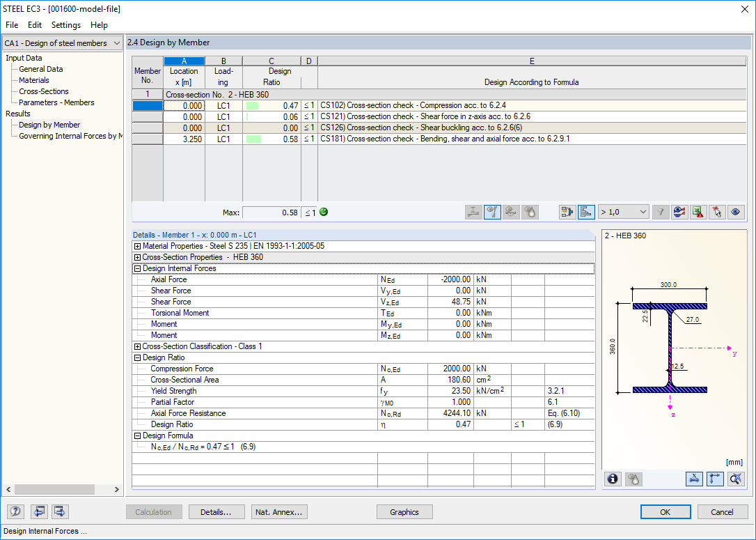Select the funnel filter icon above results
Viewport: 756px width, 540px height.
[659, 212]
